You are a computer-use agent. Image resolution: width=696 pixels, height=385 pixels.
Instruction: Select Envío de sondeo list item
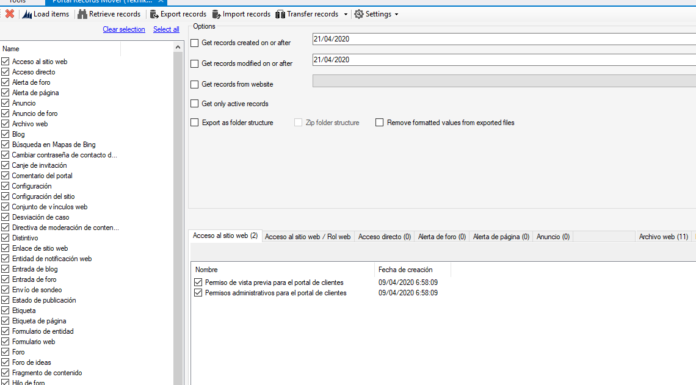[37, 290]
